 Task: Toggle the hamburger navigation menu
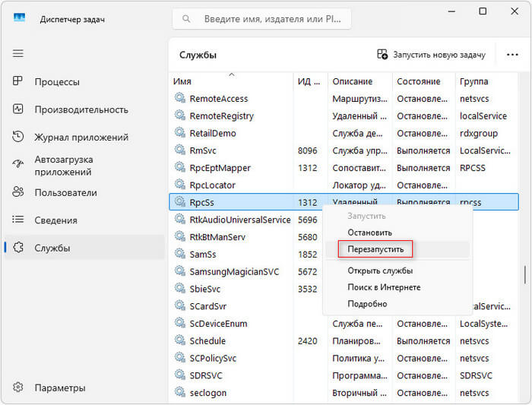coord(18,53)
